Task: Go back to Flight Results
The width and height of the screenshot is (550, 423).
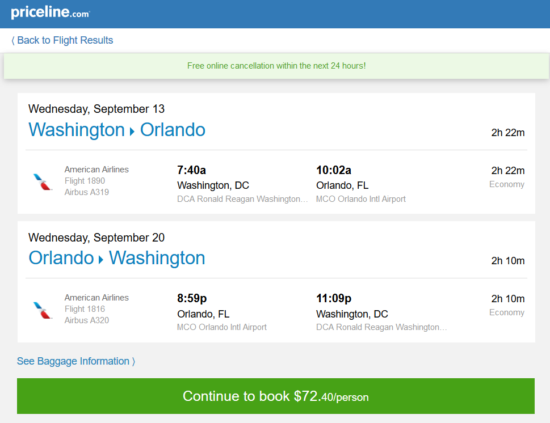Action: (x=62, y=40)
